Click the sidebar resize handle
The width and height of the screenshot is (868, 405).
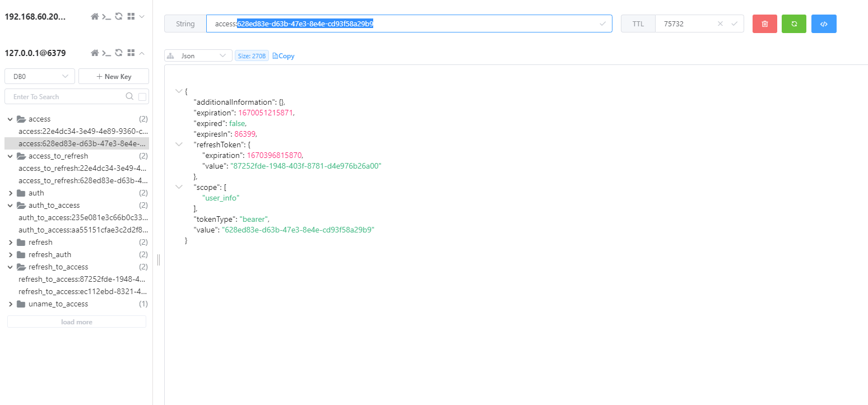[159, 259]
